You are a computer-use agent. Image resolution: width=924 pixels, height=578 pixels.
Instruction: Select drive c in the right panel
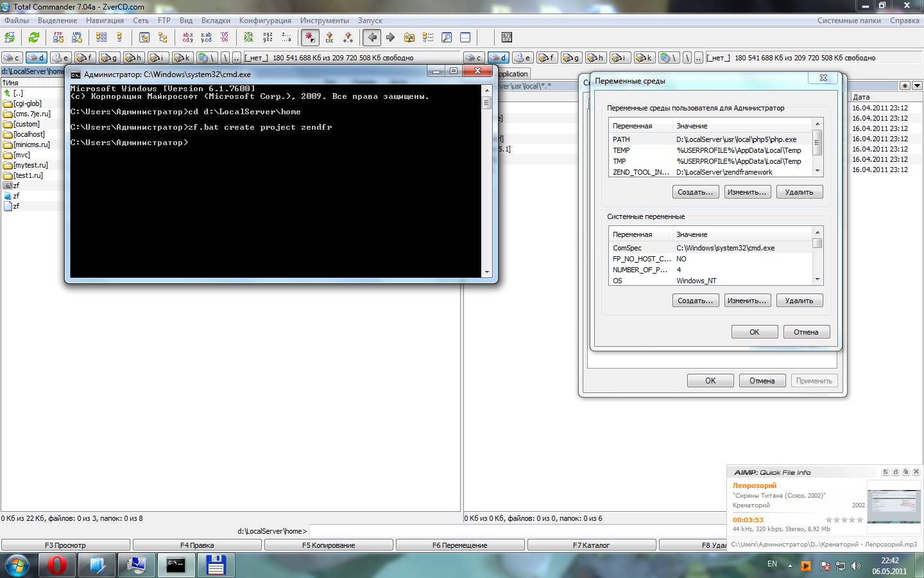475,58
